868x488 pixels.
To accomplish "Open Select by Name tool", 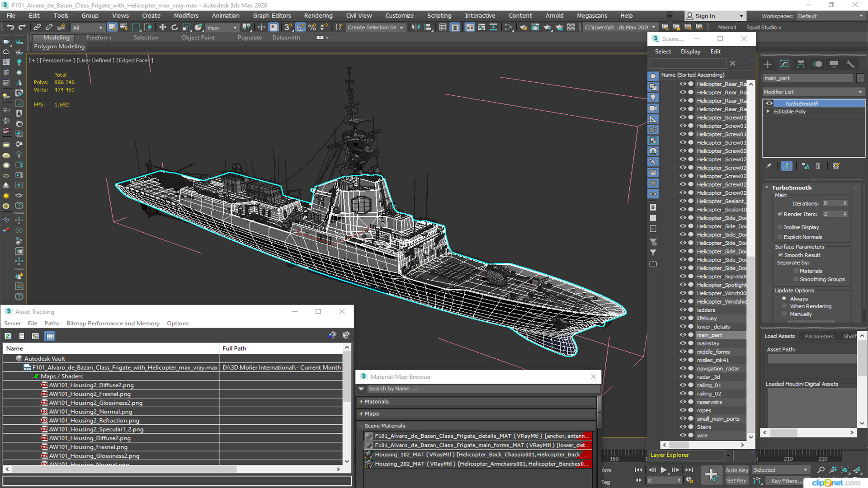I will [124, 28].
